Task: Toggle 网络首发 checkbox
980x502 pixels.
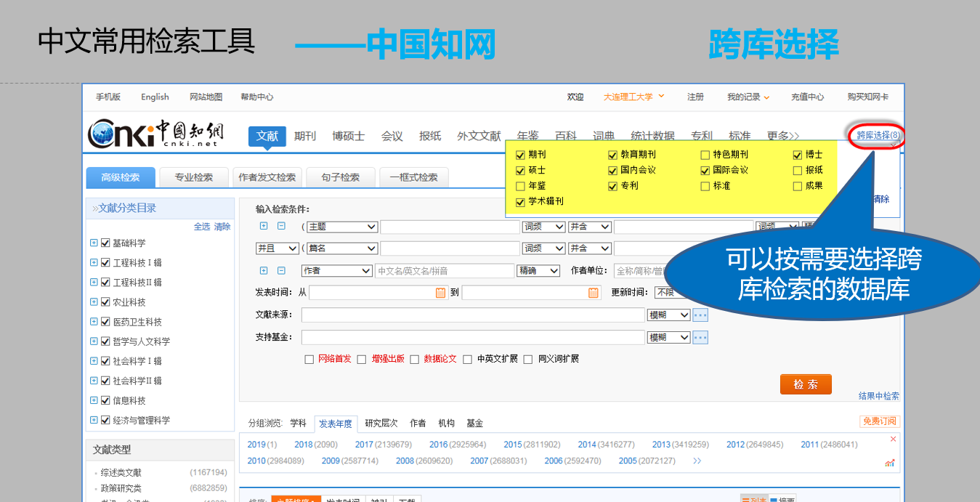Action: point(309,359)
